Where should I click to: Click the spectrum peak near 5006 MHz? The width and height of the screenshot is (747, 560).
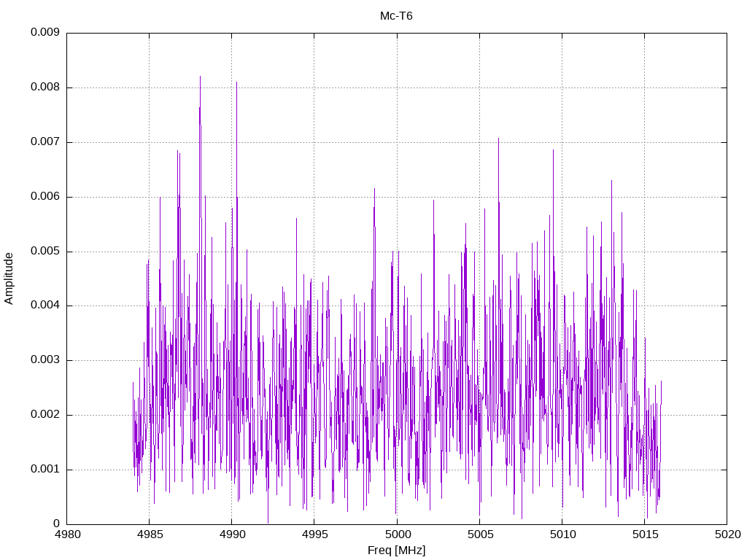pos(498,139)
